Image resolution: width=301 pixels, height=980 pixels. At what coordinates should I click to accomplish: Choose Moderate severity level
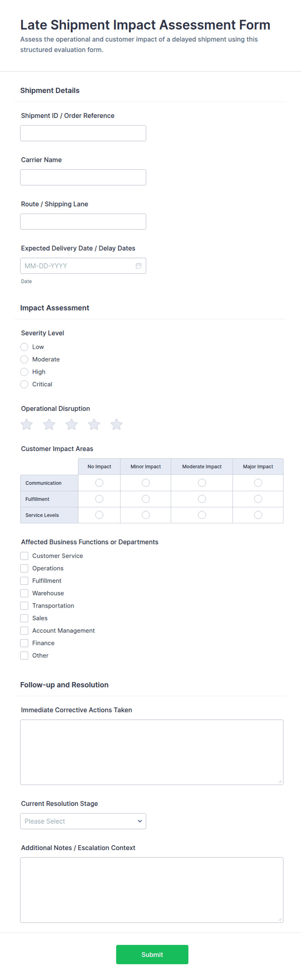click(24, 359)
